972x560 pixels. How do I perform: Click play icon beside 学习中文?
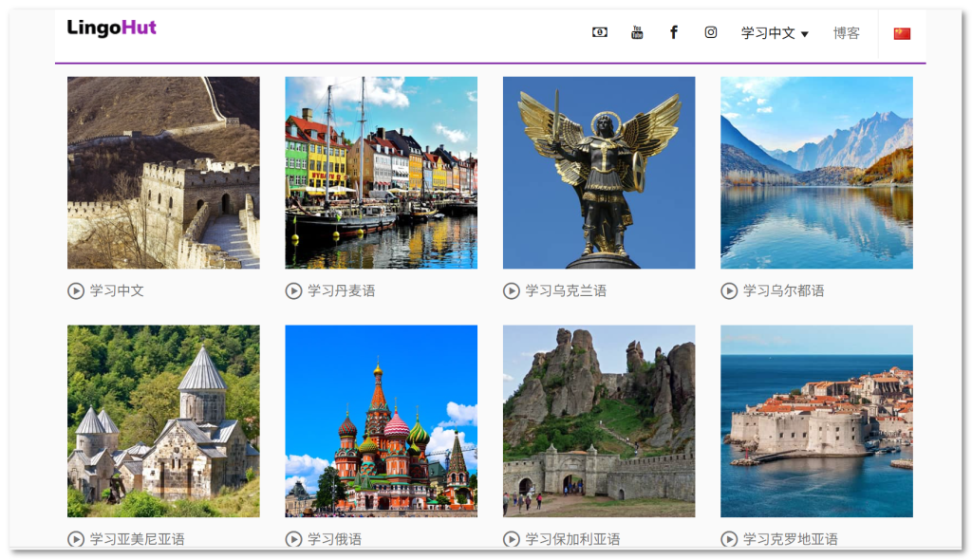pyautogui.click(x=76, y=290)
